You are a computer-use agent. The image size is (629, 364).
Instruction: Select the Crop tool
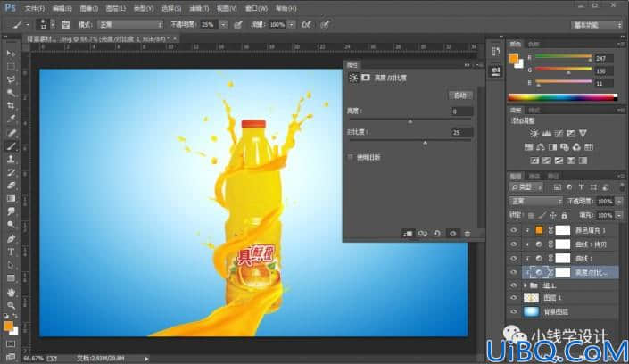tap(11, 106)
